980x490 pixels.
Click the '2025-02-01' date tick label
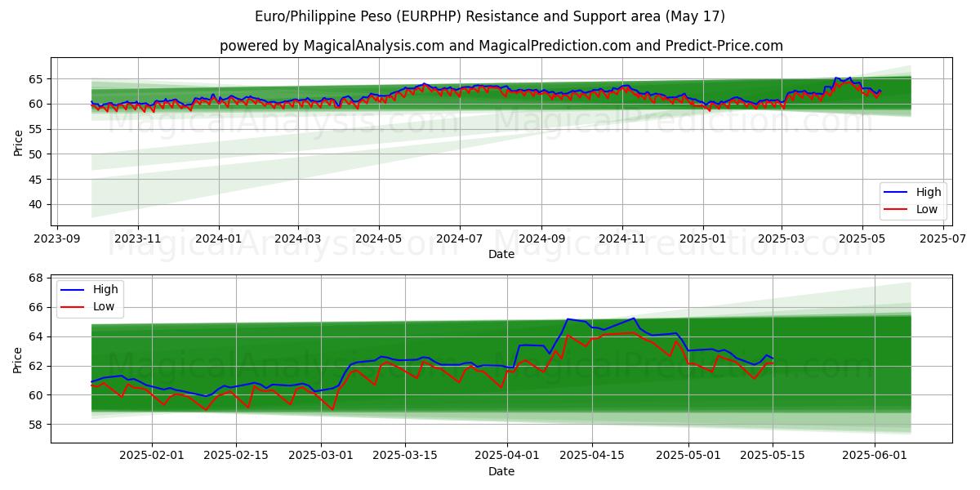tap(152, 455)
